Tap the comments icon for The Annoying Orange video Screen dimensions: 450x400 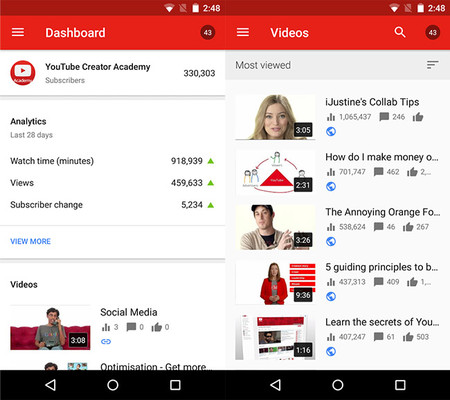[x=378, y=227]
